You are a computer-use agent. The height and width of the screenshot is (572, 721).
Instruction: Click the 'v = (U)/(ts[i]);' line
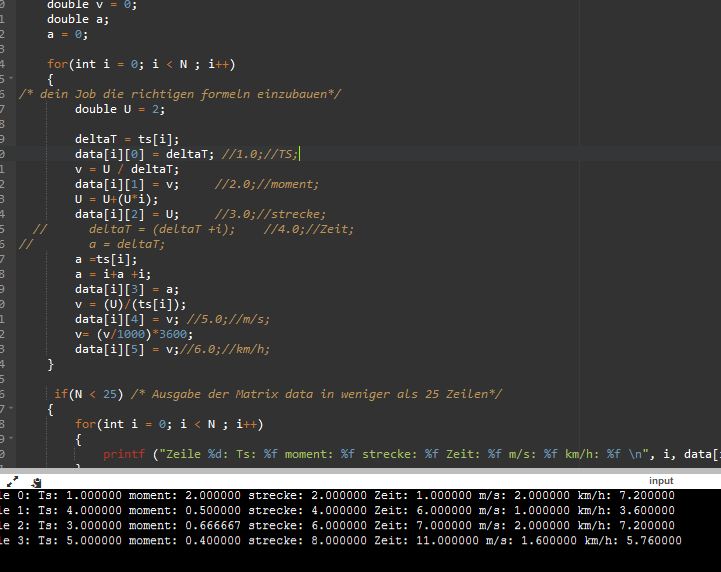pyautogui.click(x=131, y=304)
